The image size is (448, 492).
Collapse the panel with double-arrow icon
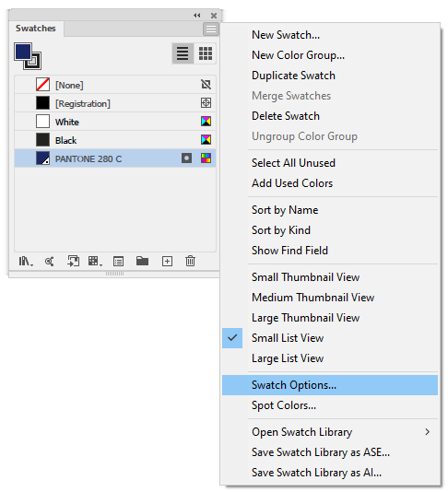pos(197,15)
